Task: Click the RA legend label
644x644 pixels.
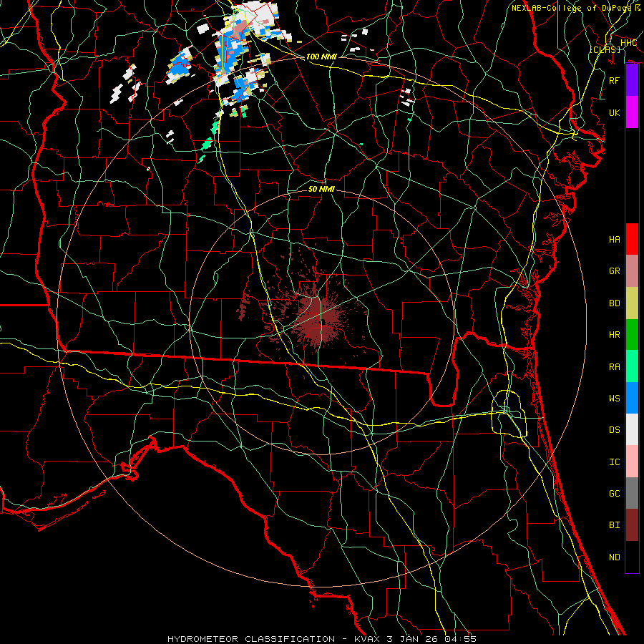Action: click(x=615, y=367)
